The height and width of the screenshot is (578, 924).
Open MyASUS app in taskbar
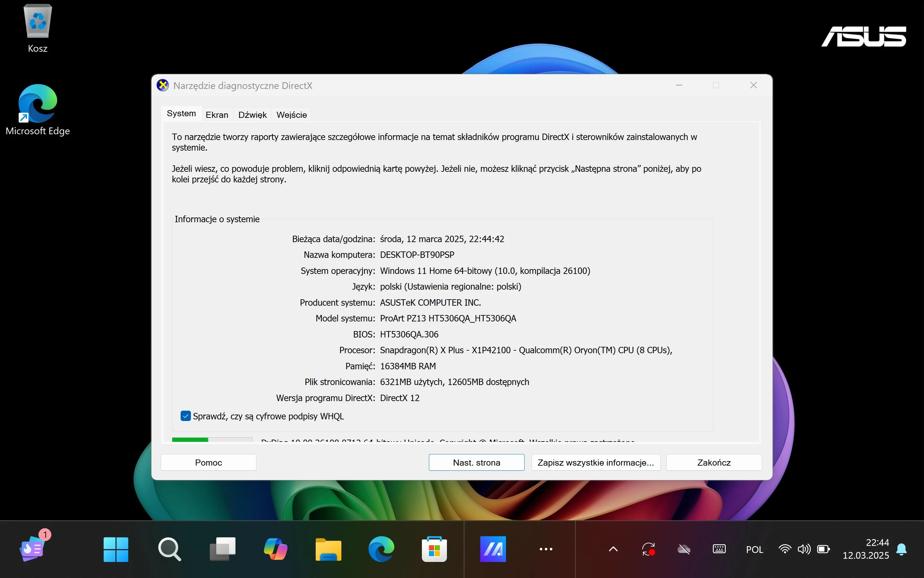click(x=493, y=549)
